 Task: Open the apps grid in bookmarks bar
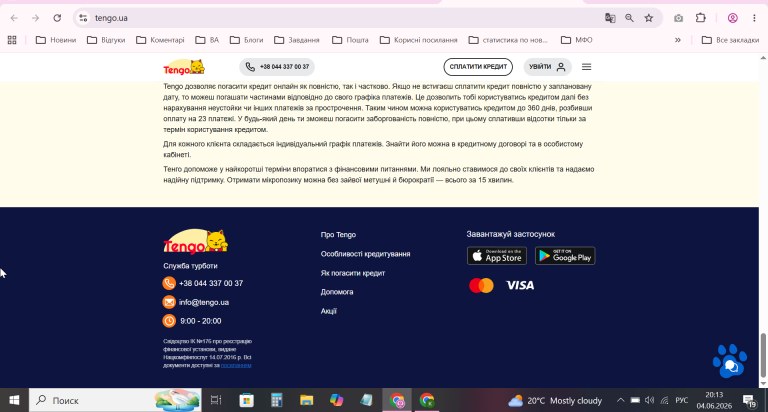click(12, 40)
